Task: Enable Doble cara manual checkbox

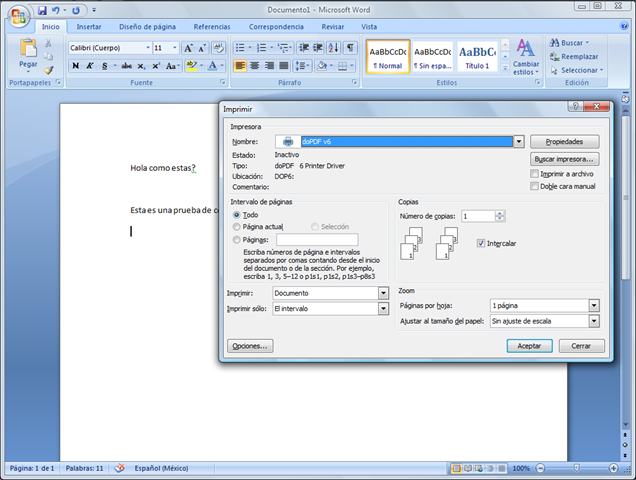Action: pyautogui.click(x=534, y=186)
